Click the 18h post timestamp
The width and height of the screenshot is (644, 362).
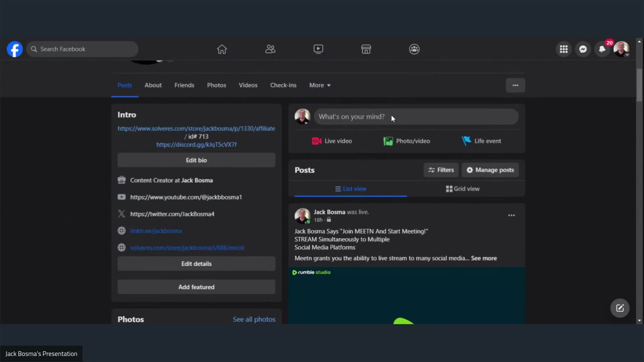coord(318,220)
